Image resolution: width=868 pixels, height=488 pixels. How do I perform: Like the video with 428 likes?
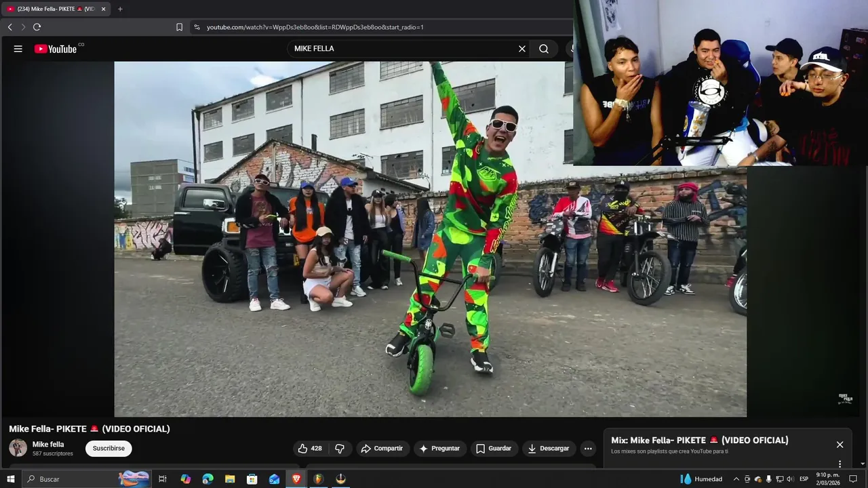(309, 448)
